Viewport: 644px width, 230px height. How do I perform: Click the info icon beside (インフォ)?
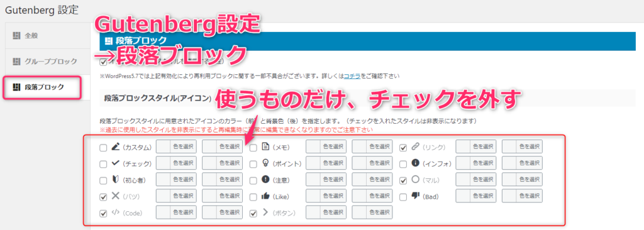416,163
